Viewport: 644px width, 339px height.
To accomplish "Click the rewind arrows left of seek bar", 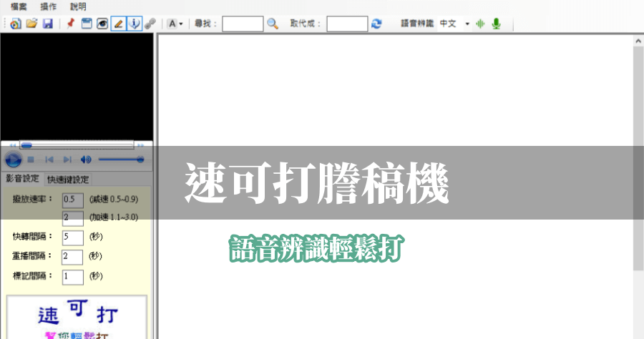I will pos(13,145).
